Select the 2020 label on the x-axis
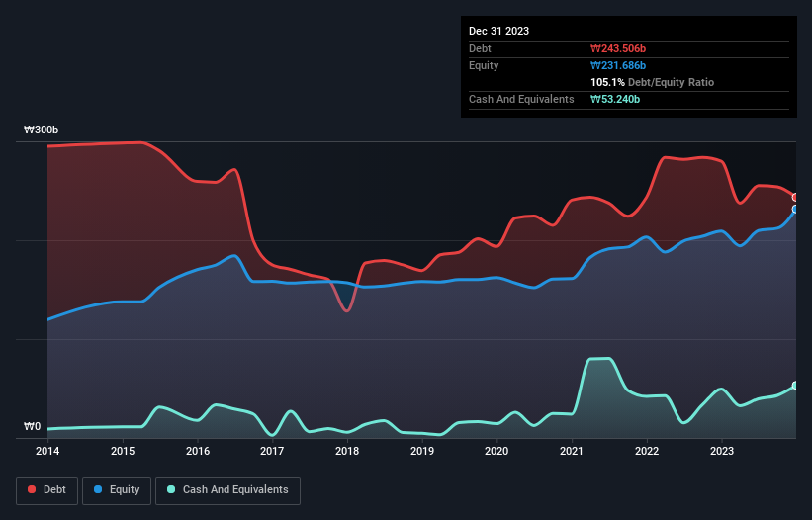The width and height of the screenshot is (812, 520). click(496, 451)
